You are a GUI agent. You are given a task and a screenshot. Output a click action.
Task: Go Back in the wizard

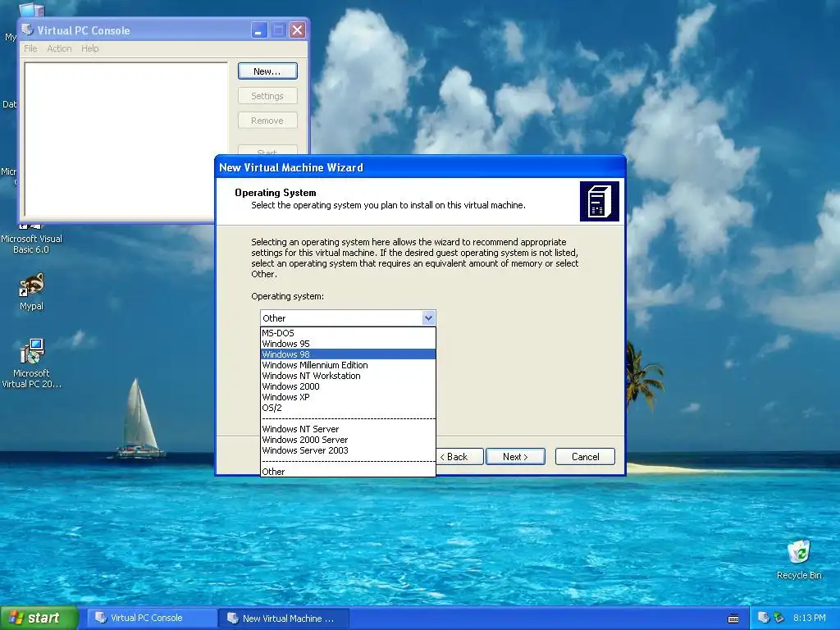(459, 456)
